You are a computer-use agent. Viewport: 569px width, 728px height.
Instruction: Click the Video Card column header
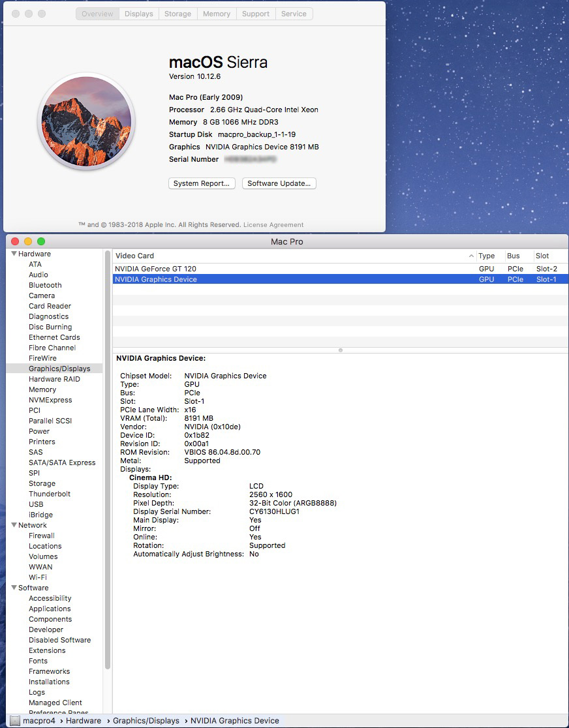[294, 256]
